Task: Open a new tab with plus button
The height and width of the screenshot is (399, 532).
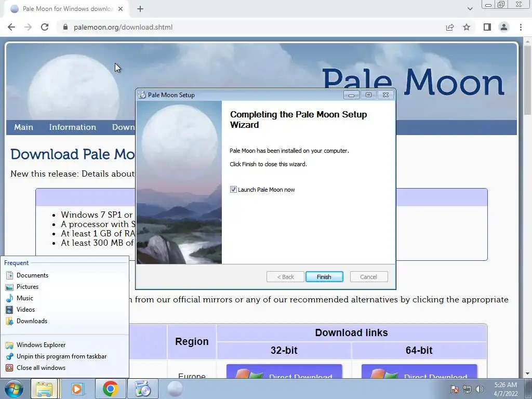Action: 140,9
